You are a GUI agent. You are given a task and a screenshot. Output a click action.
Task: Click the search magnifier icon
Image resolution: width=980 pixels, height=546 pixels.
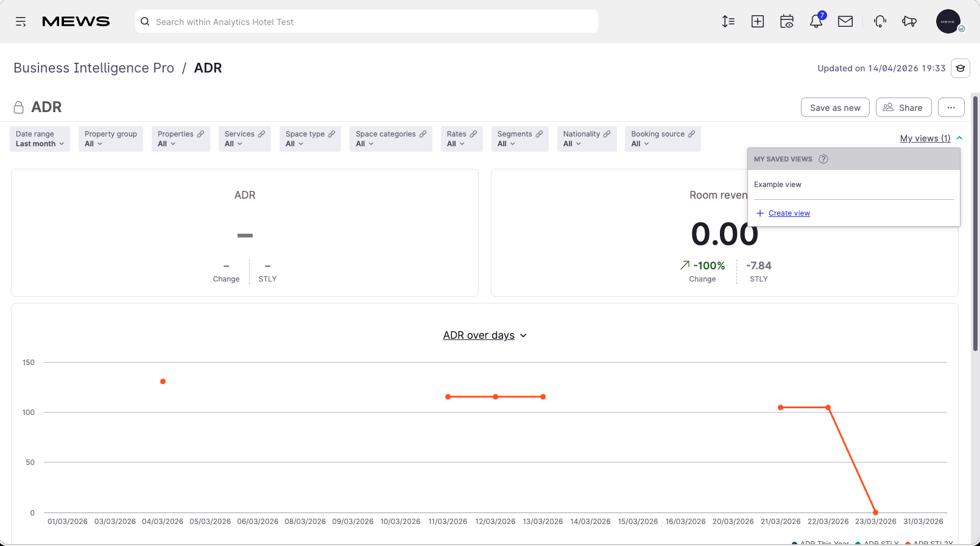(145, 22)
